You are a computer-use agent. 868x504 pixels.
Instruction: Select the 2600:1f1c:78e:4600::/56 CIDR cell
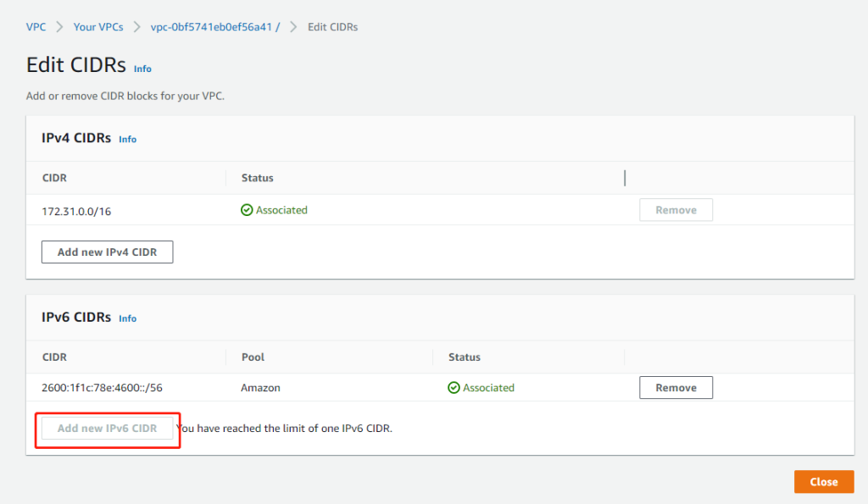(x=103, y=388)
